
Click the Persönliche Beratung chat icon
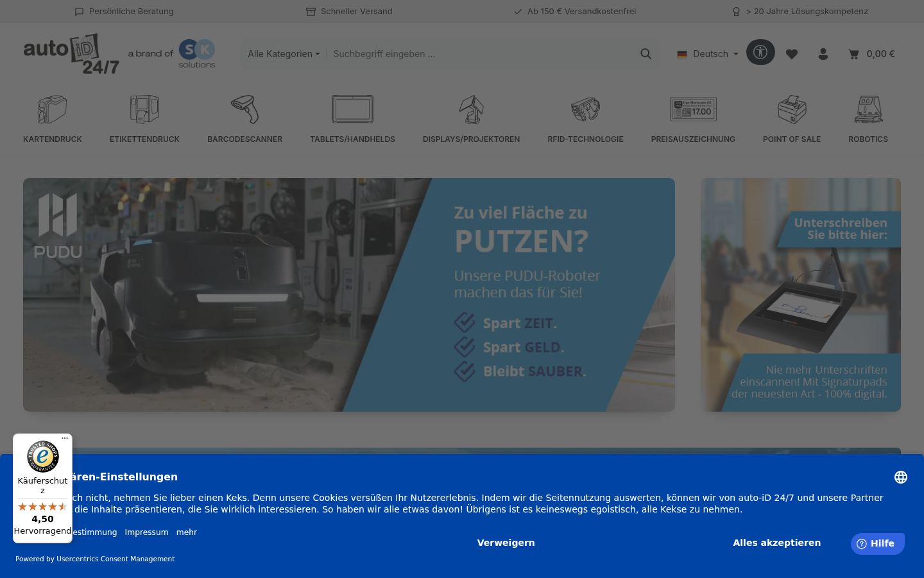click(80, 12)
